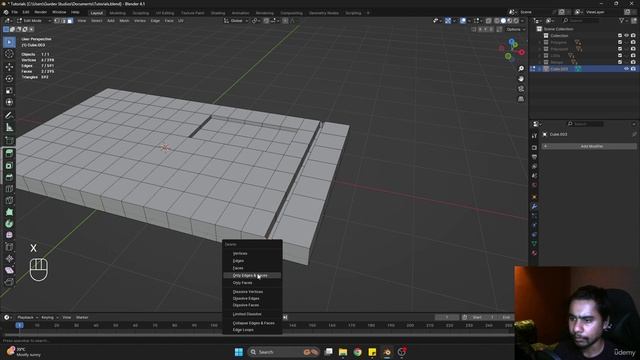The width and height of the screenshot is (640, 360).
Task: Activate the Extrude Region tool
Action: [x=9, y=153]
